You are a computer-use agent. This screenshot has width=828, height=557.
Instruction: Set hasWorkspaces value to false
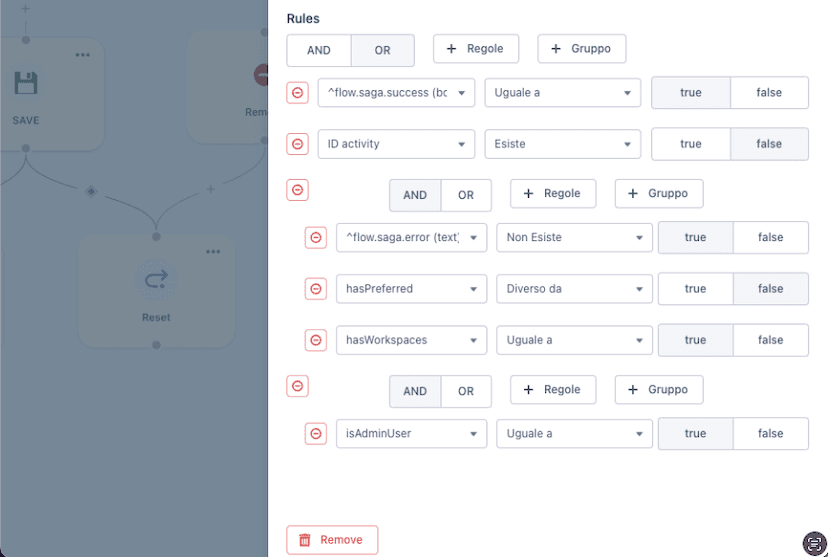point(770,340)
